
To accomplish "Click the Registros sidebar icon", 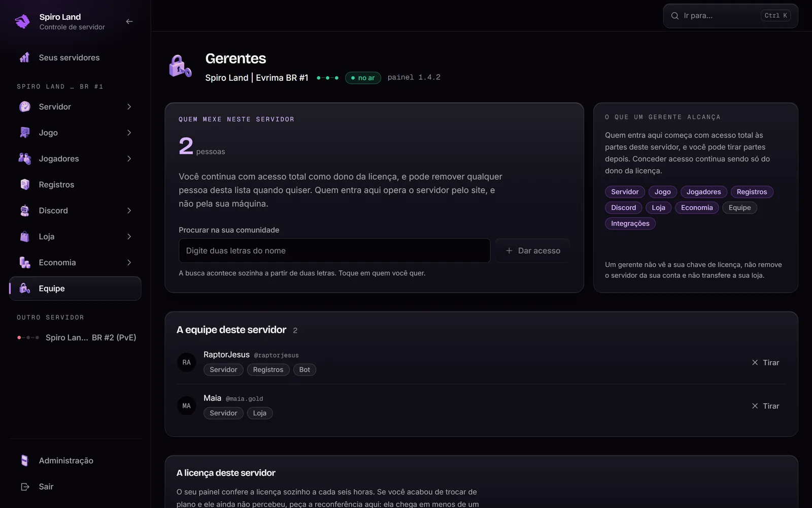I will [x=24, y=184].
